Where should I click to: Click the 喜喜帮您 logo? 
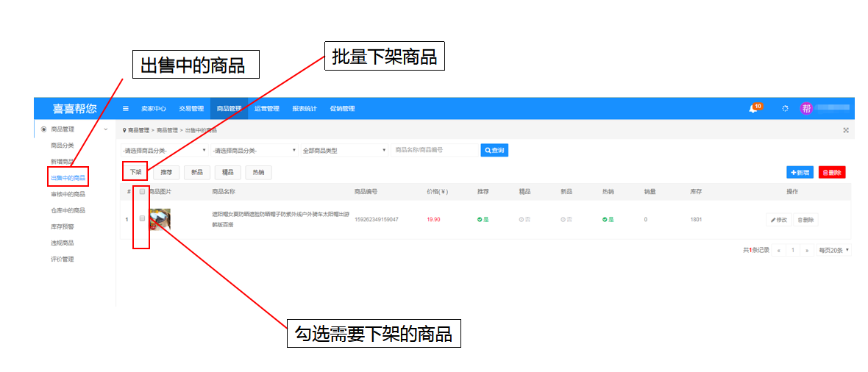(75, 109)
